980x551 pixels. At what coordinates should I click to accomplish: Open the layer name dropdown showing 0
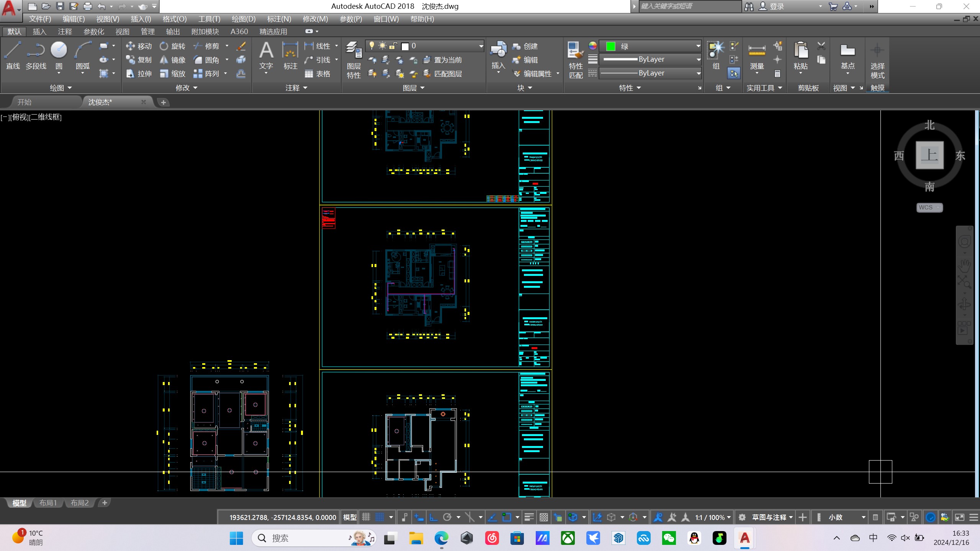480,46
